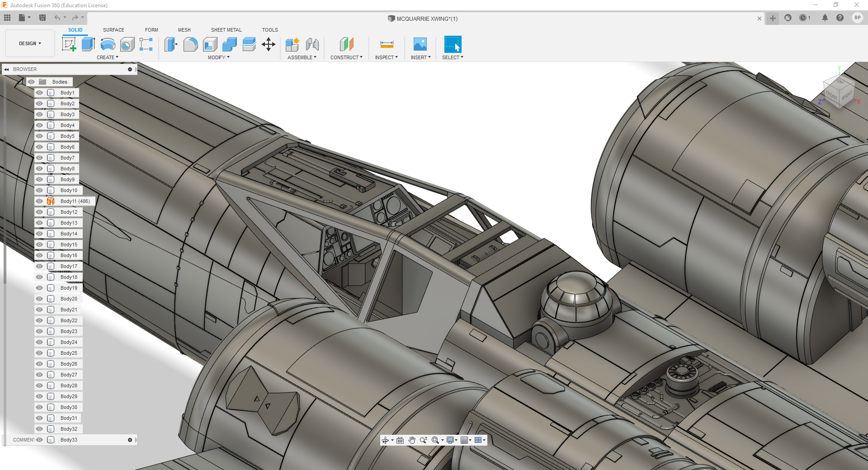This screenshot has width=868, height=470.
Task: Toggle visibility of Body16
Action: 39,255
